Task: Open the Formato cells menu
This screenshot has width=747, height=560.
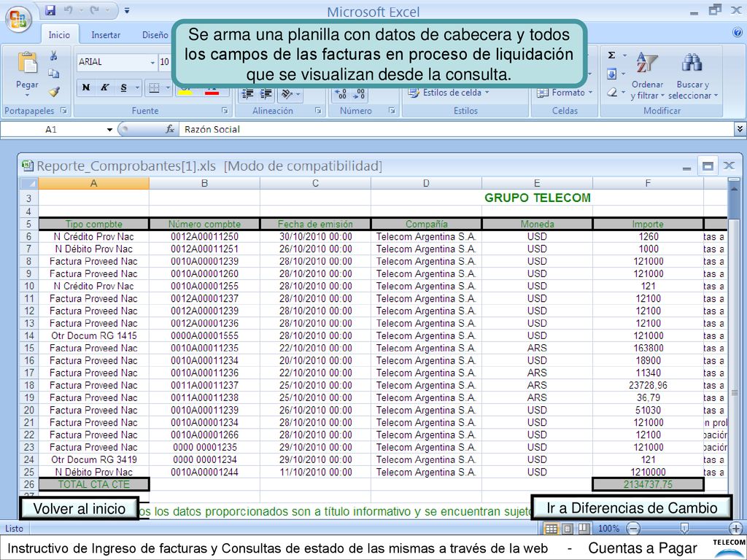Action: (565, 93)
